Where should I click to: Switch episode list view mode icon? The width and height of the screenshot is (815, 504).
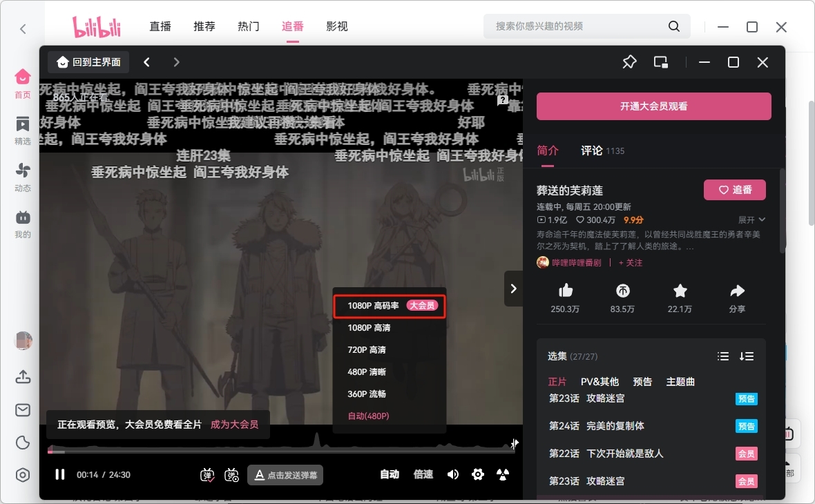pyautogui.click(x=723, y=356)
